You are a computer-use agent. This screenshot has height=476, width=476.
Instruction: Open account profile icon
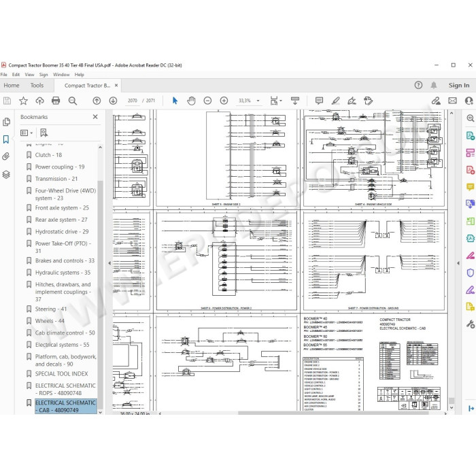pos(469,101)
